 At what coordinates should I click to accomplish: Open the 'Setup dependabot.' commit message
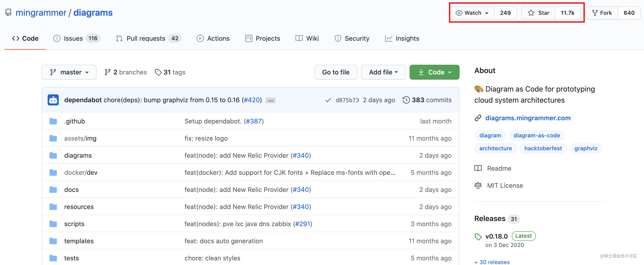point(213,121)
